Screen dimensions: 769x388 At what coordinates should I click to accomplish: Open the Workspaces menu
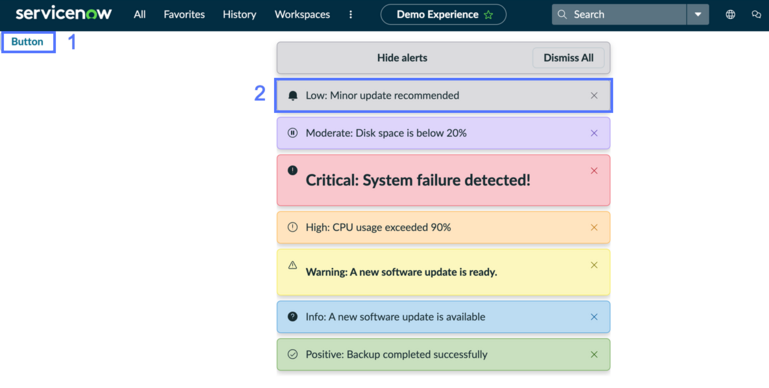click(302, 14)
